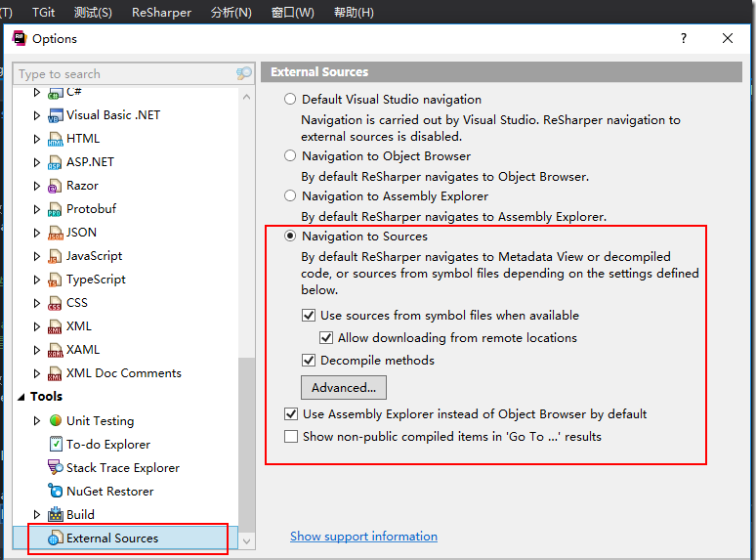The width and height of the screenshot is (756, 560).
Task: Toggle Use Assembly Explorer instead of Object Browser
Action: [x=291, y=413]
